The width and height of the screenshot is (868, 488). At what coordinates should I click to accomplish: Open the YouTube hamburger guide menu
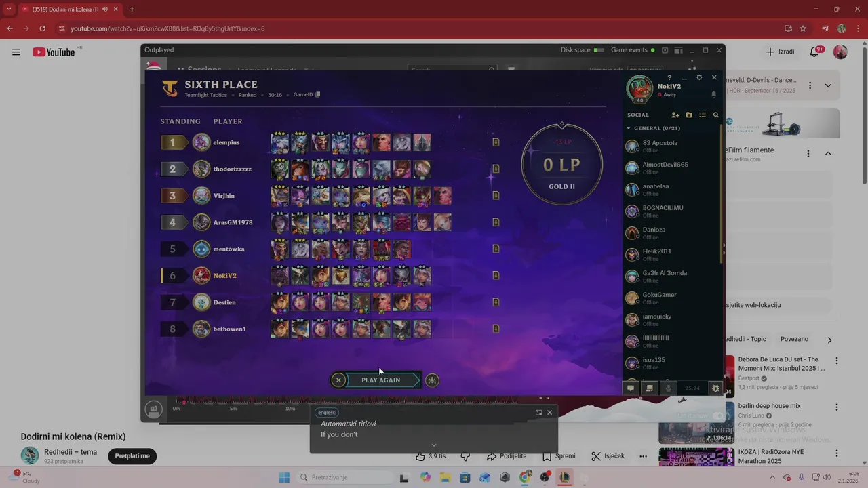click(16, 52)
